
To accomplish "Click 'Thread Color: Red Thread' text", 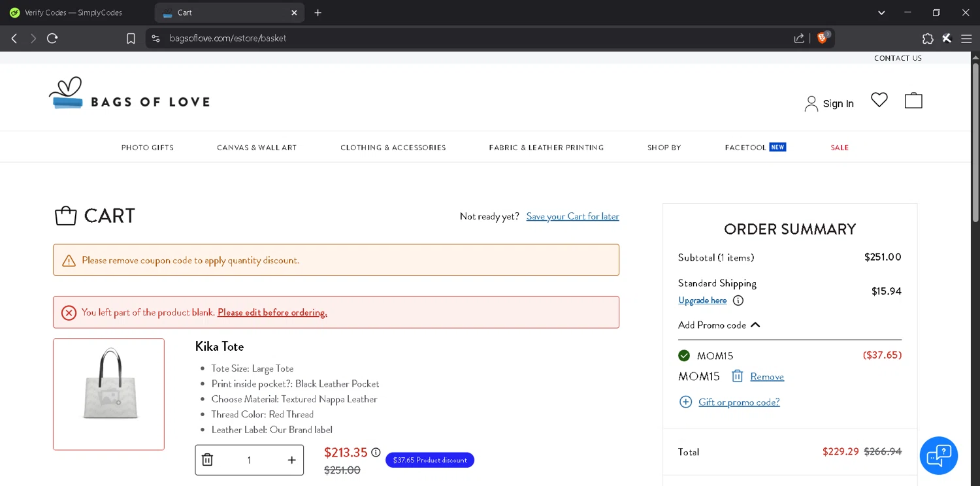I will (x=263, y=414).
